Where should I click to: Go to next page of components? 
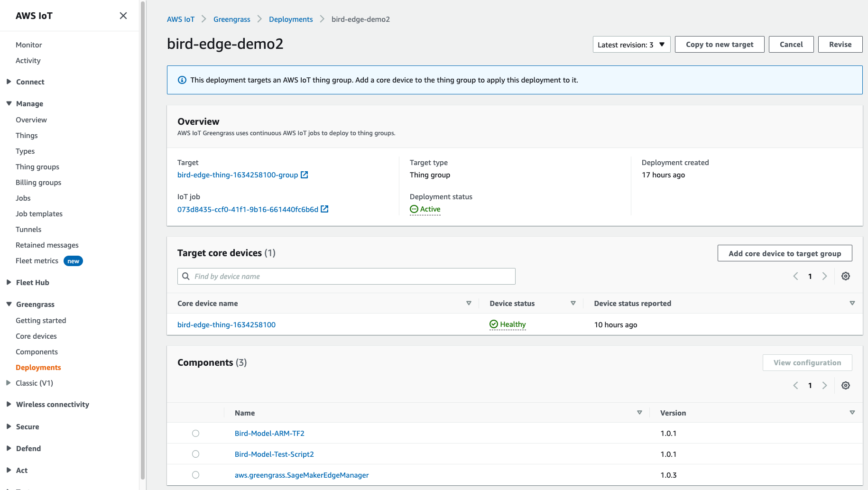[x=825, y=386]
